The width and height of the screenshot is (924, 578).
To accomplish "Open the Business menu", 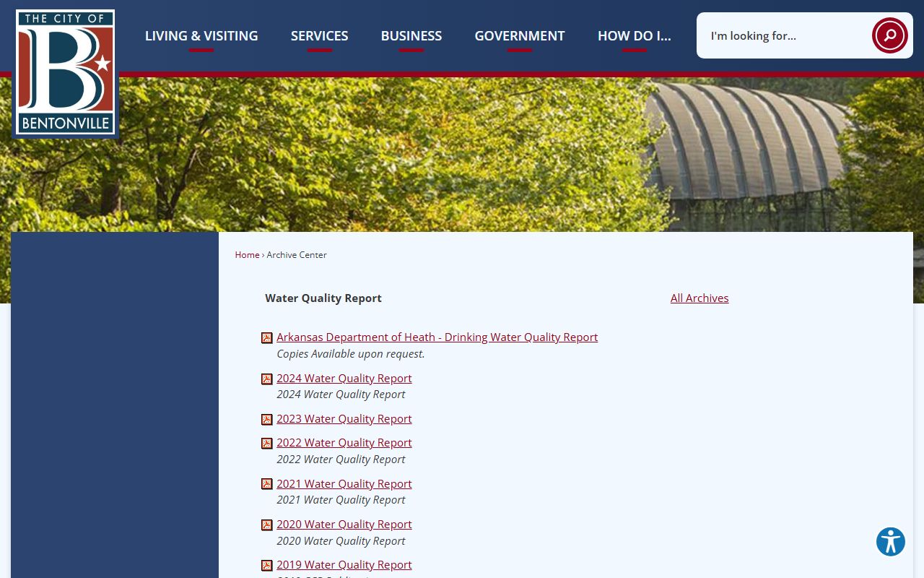I will click(411, 35).
